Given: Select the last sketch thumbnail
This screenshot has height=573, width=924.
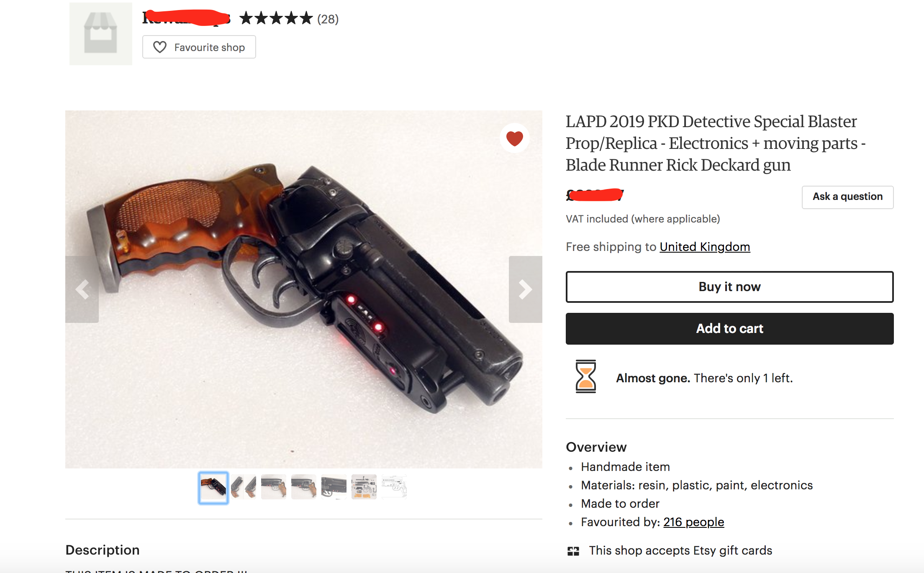Looking at the screenshot, I should (394, 487).
